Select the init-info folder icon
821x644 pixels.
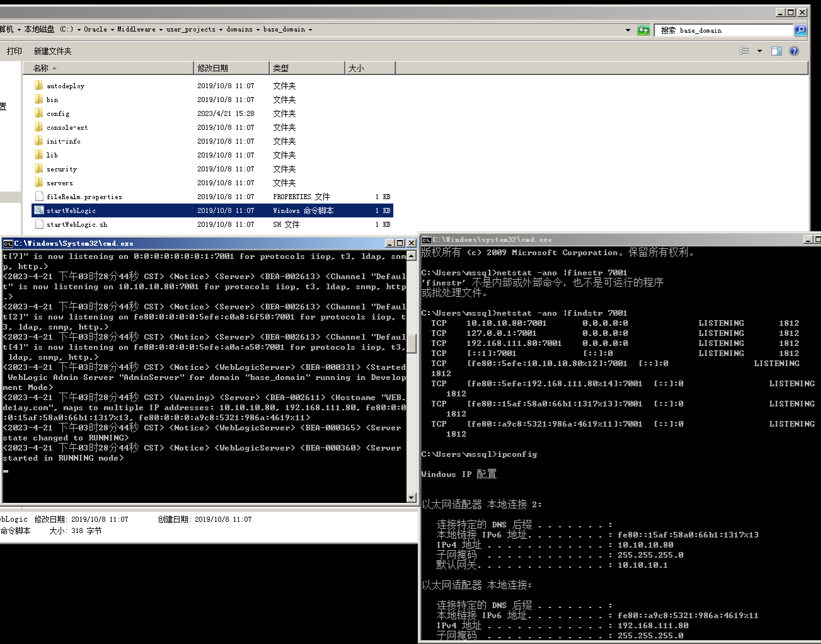pyautogui.click(x=39, y=141)
